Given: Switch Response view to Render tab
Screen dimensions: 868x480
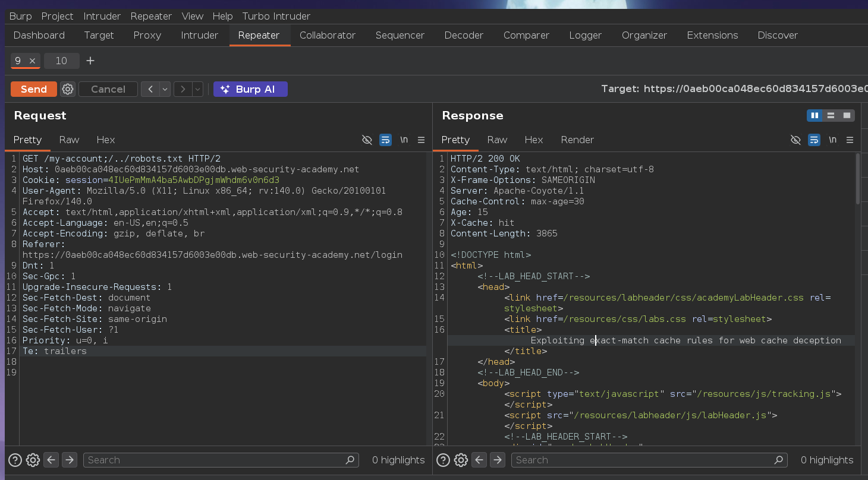Looking at the screenshot, I should point(577,140).
